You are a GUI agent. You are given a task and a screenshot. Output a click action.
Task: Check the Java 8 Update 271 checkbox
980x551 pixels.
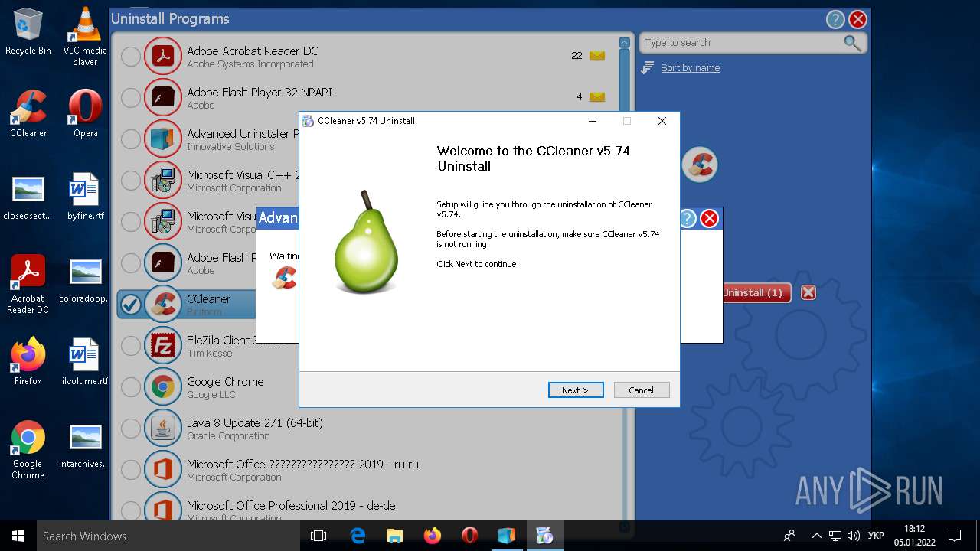click(x=131, y=429)
